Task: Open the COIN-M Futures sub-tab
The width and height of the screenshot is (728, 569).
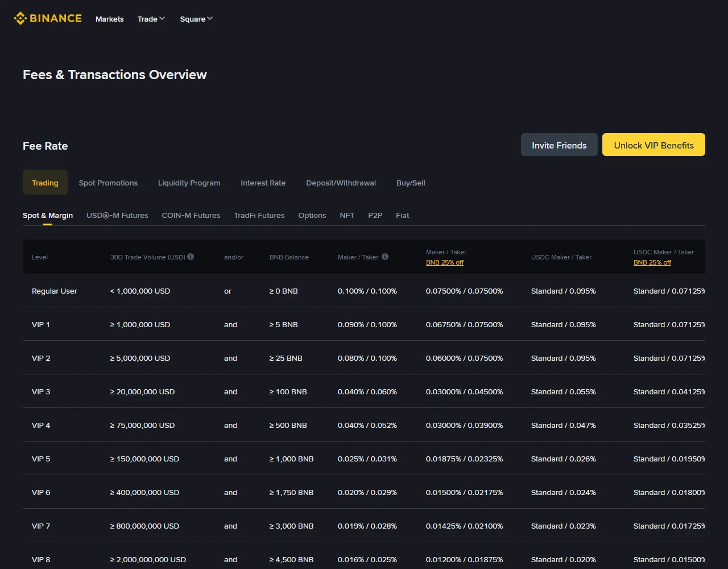Action: point(191,215)
